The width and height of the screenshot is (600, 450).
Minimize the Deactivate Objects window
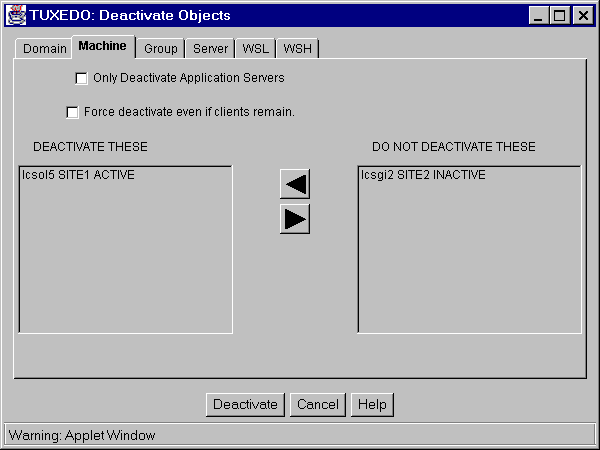click(538, 16)
